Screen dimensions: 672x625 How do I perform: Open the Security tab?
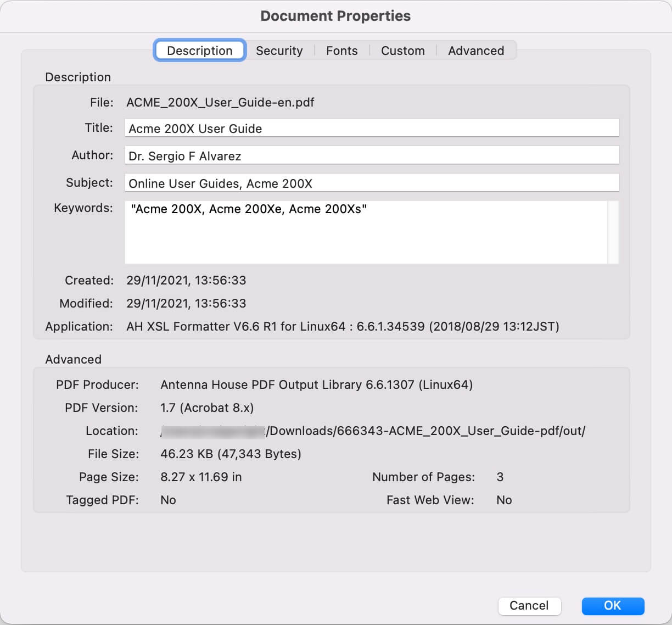[279, 51]
